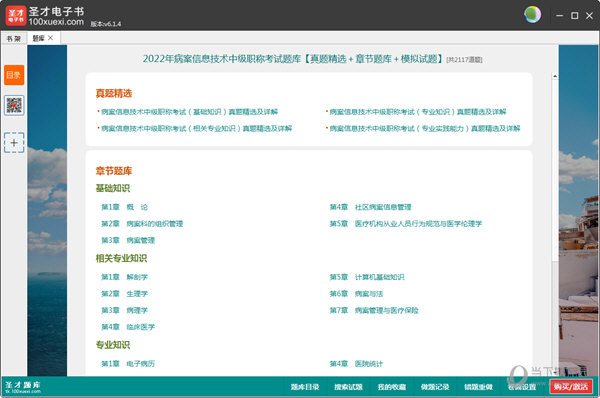This screenshot has width=600, height=398.
Task: Click the dashed plus add icon
Action: [14, 143]
